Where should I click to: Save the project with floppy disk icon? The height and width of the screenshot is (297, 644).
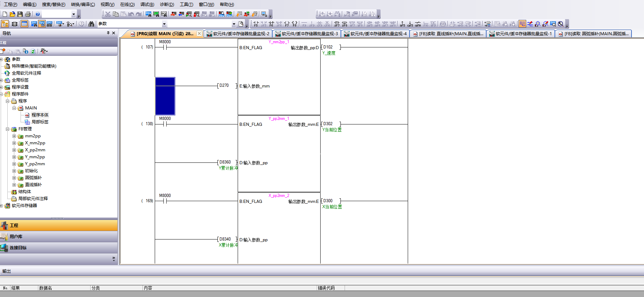point(20,14)
